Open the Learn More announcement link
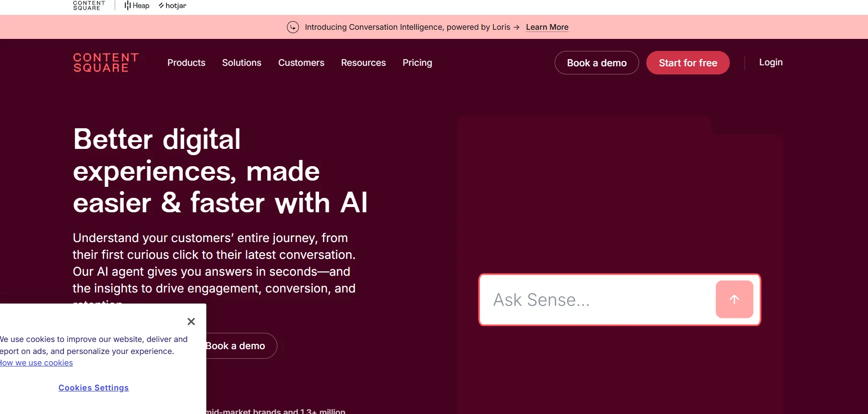The image size is (868, 414). (x=547, y=27)
